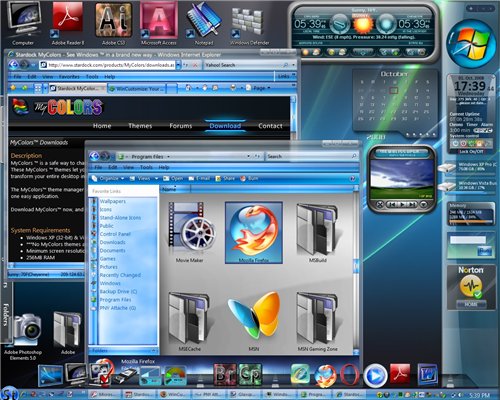The height and width of the screenshot is (400, 500).
Task: Click Forums in the MyColors site navigation
Action: tap(181, 126)
